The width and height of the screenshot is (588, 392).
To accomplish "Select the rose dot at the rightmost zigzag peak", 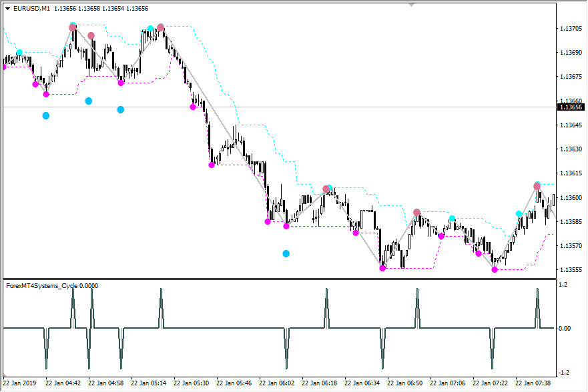I will (x=537, y=186).
